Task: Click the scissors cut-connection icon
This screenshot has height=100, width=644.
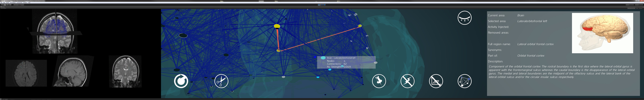Action: tap(221, 81)
